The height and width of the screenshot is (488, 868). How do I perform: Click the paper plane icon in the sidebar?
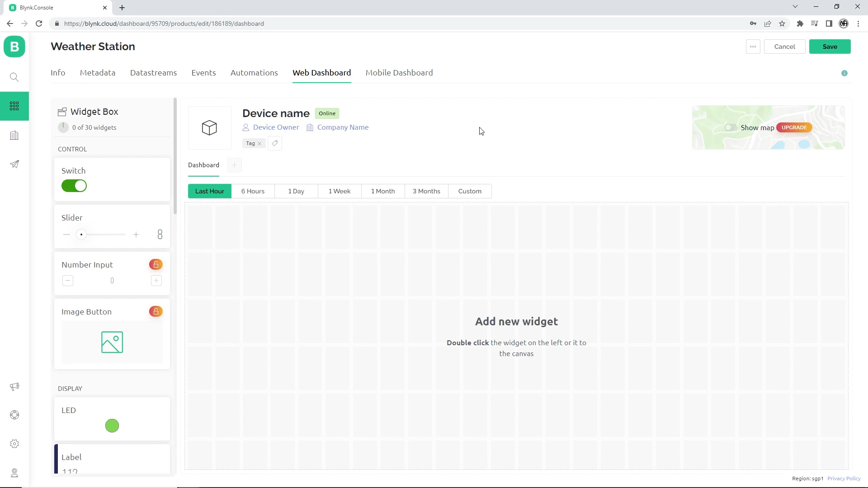tap(14, 164)
